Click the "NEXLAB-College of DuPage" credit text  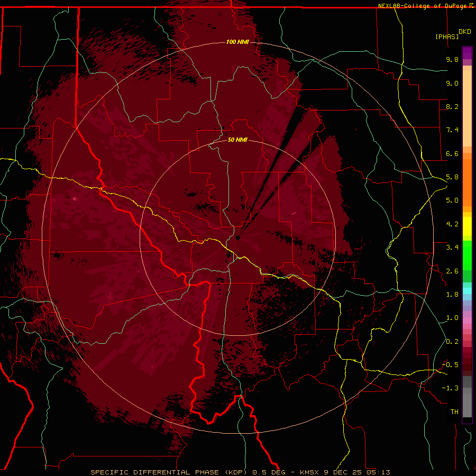(423, 6)
